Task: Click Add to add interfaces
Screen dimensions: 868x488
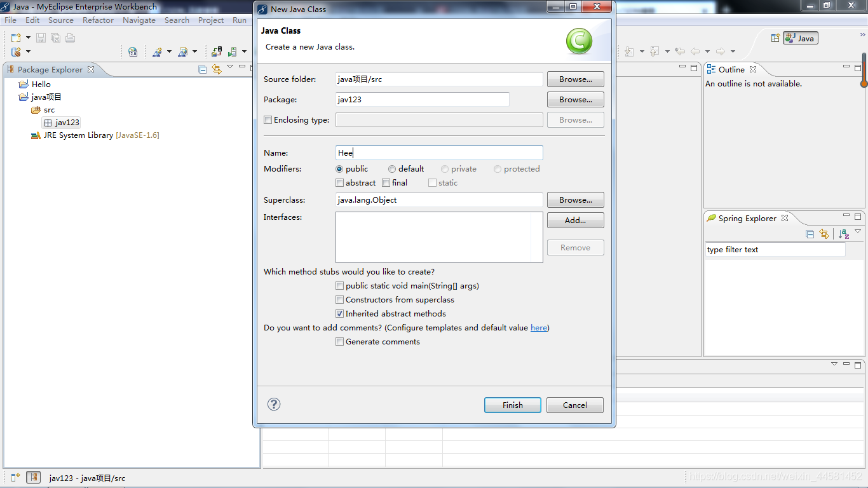Action: [x=575, y=220]
